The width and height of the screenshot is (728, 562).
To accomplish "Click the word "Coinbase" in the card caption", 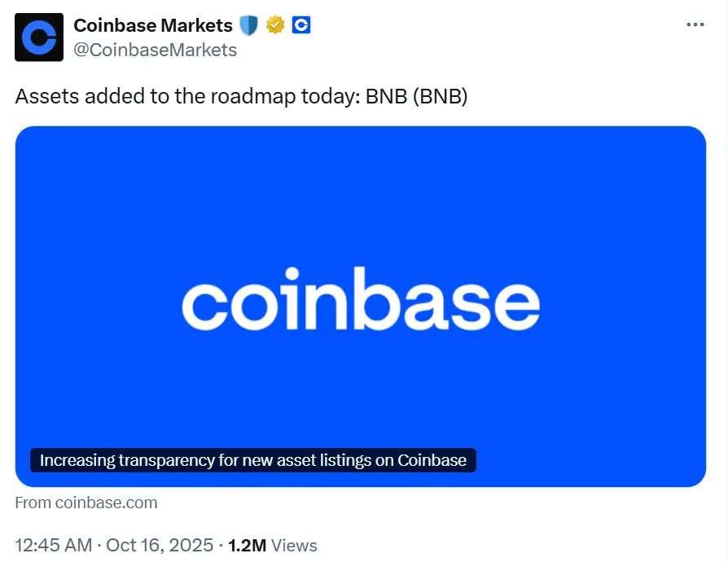I will [432, 460].
